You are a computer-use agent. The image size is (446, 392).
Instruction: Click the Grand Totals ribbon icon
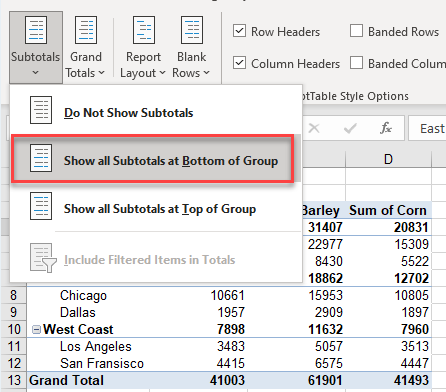point(86,30)
